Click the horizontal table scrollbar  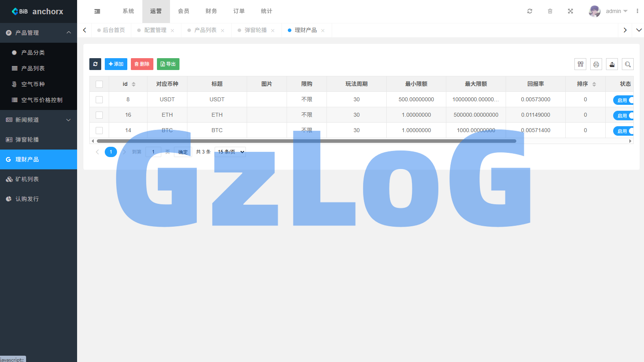pyautogui.click(x=306, y=141)
